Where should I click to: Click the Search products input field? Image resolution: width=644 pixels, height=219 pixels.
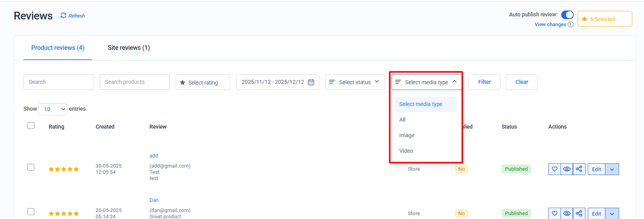[x=135, y=82]
